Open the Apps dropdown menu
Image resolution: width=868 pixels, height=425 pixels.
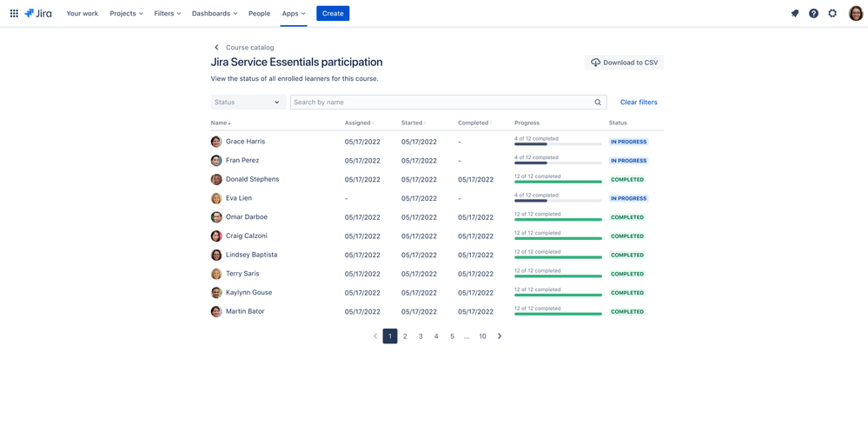tap(294, 13)
